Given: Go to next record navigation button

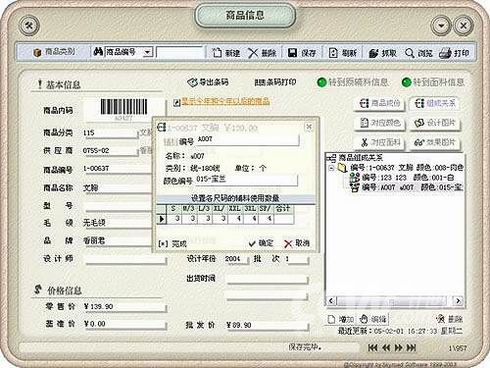Looking at the screenshot, I should pyautogui.click(x=398, y=348).
